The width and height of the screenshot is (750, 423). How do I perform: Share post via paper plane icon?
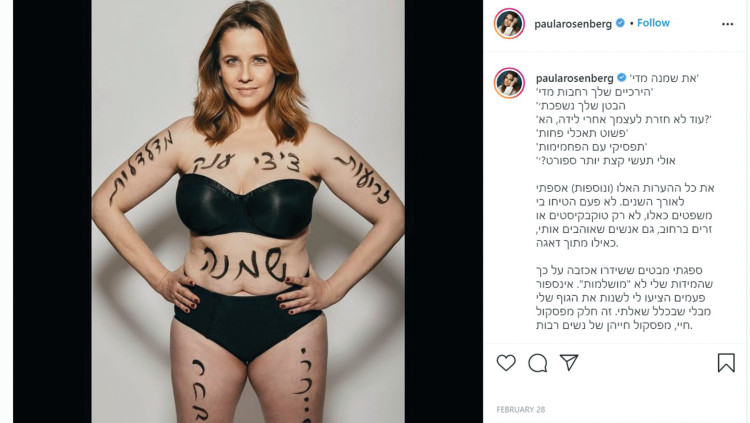click(x=569, y=362)
